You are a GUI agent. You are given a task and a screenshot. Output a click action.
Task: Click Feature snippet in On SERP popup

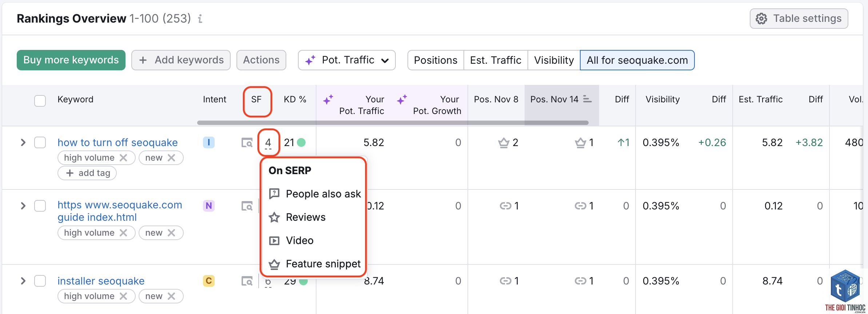(x=315, y=264)
